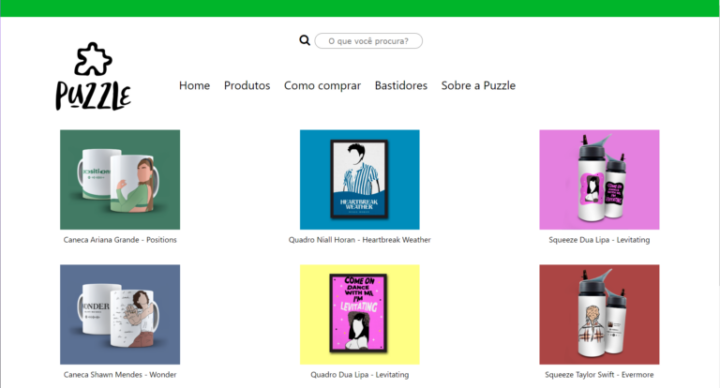Click the Puzzle logo
The image size is (720, 388).
pos(93,77)
